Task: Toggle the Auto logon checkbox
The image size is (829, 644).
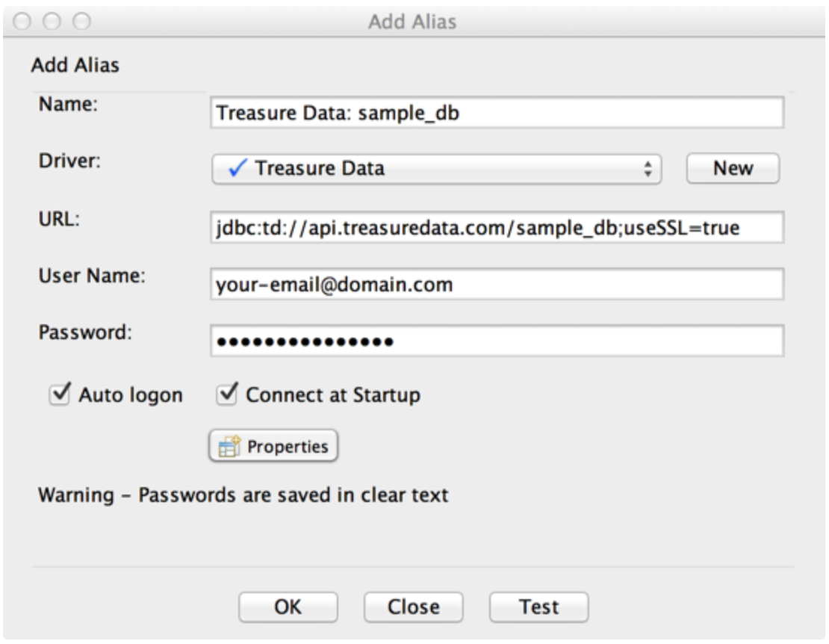Action: coord(58,394)
